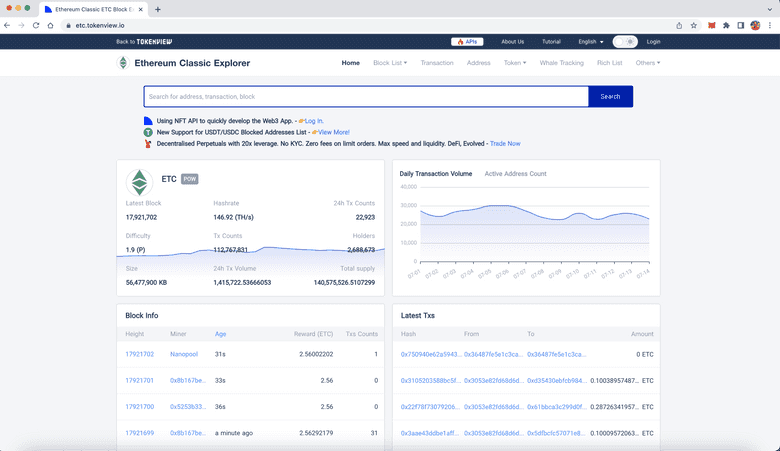Toggle the dark/light theme switch
This screenshot has width=780, height=451.
click(625, 42)
